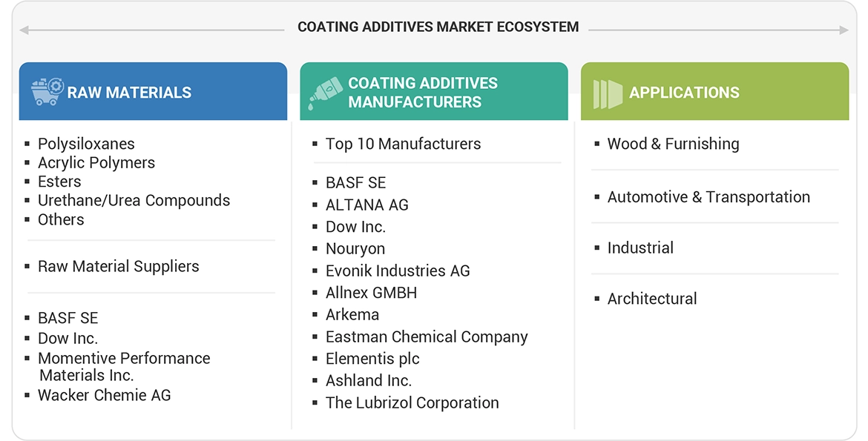Click Wacker Chemie AG supplier
868x441 pixels.
coord(104,396)
